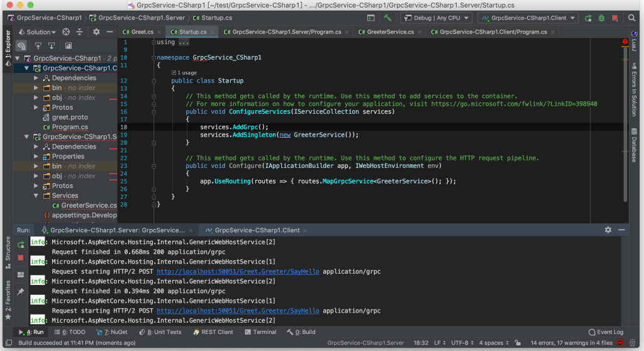This screenshot has height=351, width=644.
Task: Click the lock icon in the status bar
Action: tap(518, 342)
